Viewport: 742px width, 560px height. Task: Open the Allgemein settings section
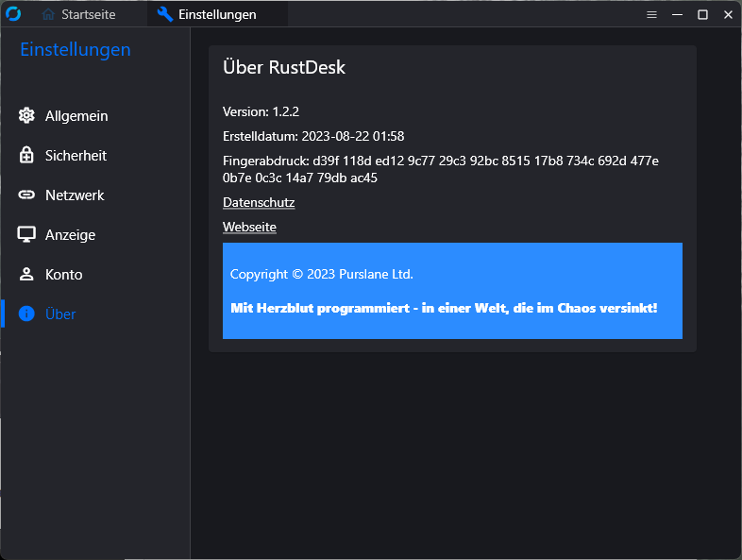76,116
